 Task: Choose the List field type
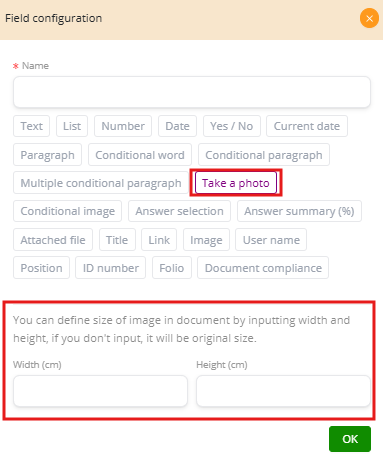pos(72,126)
